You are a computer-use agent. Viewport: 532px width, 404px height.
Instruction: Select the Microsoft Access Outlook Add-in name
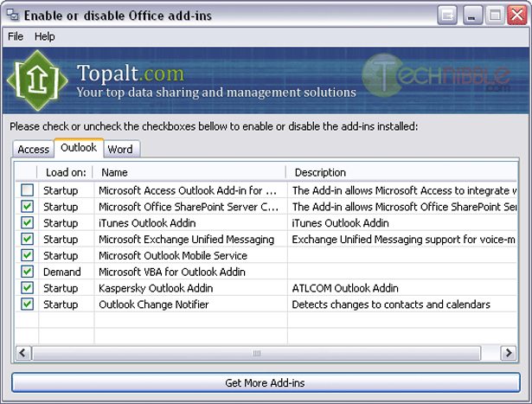(188, 190)
